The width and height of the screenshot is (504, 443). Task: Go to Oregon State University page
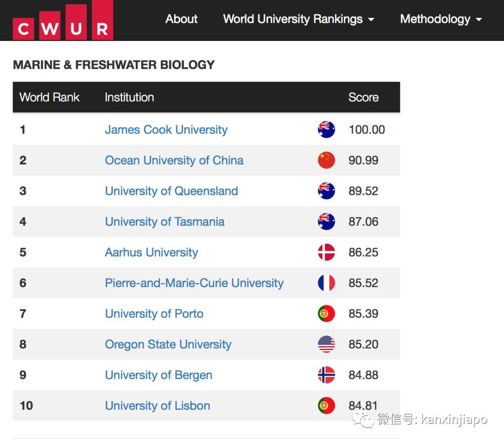click(168, 345)
